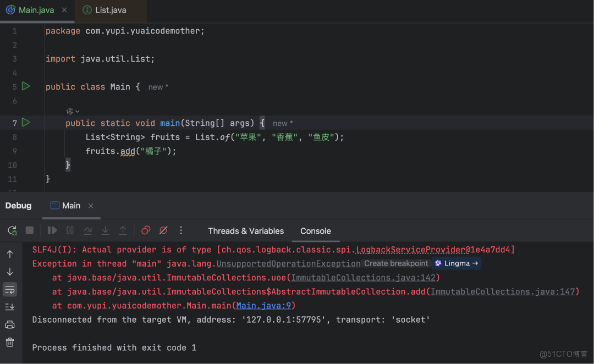Viewport: 594px width, 364px height.
Task: Mute all breakpoints
Action: [x=163, y=230]
